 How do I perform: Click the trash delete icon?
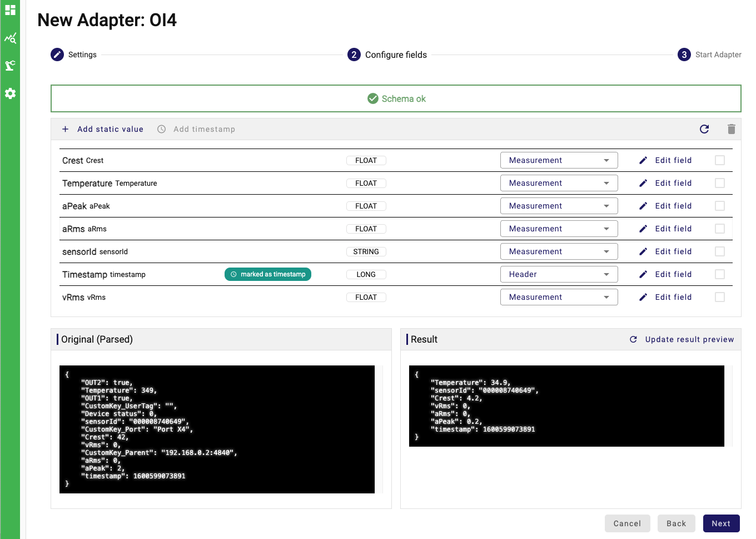[731, 129]
